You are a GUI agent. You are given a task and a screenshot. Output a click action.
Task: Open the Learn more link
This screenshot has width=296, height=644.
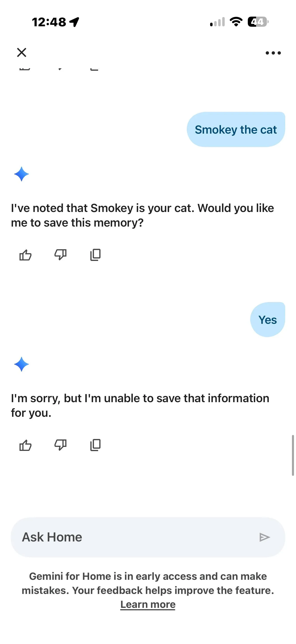click(x=148, y=604)
